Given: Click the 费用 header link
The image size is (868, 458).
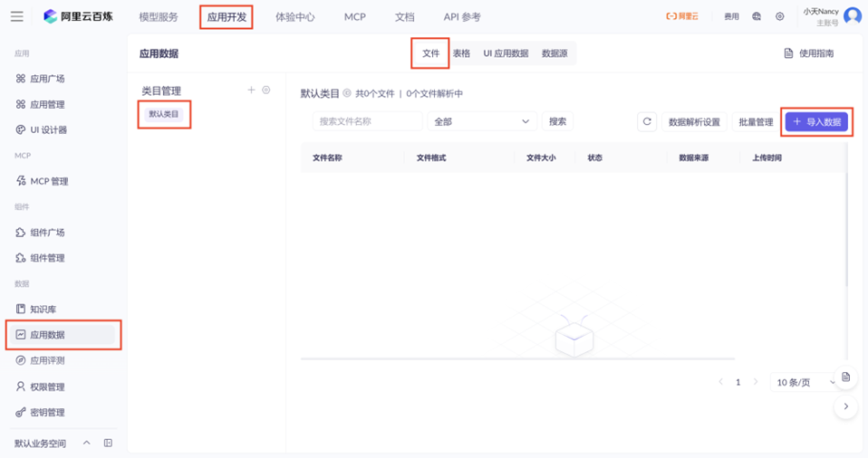Looking at the screenshot, I should tap(731, 16).
